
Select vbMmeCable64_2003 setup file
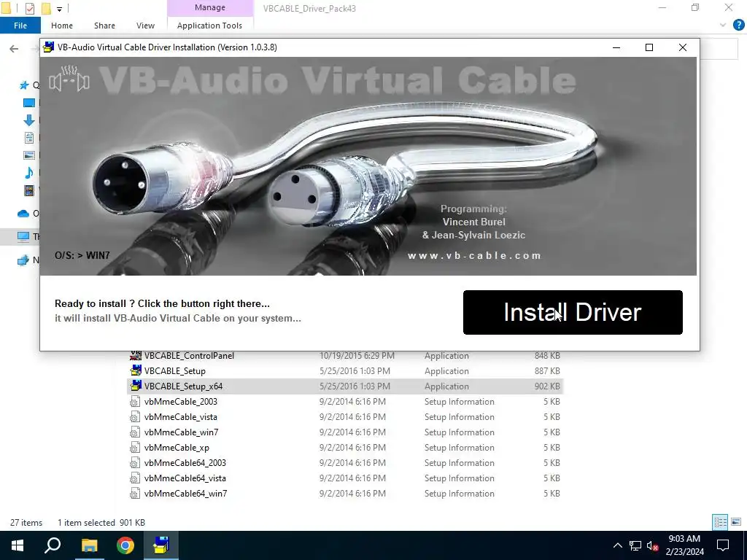pos(345,463)
